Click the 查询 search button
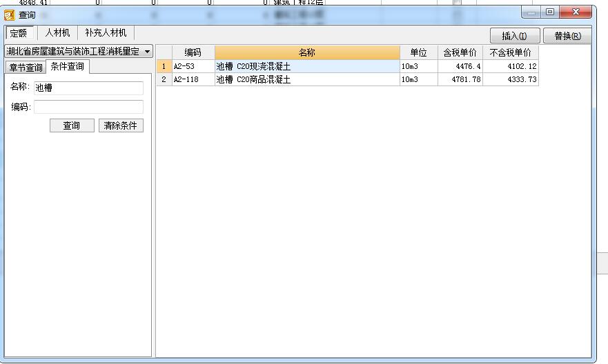Image resolution: width=608 pixels, height=364 pixels. (x=72, y=125)
